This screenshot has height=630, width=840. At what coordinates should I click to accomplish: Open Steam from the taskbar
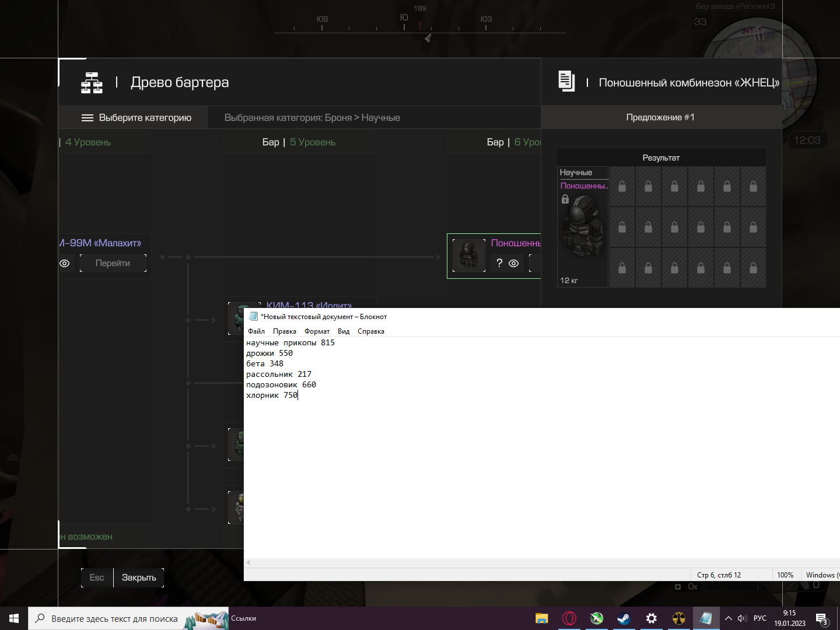coord(624,618)
